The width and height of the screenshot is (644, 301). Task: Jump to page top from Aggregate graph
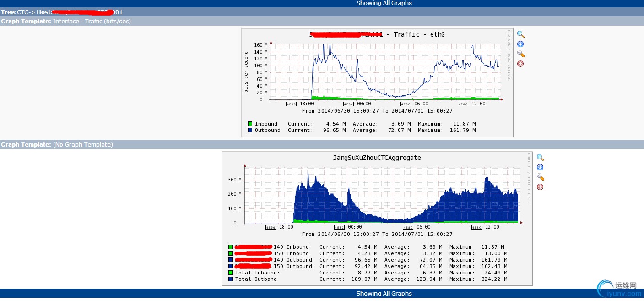click(x=540, y=187)
